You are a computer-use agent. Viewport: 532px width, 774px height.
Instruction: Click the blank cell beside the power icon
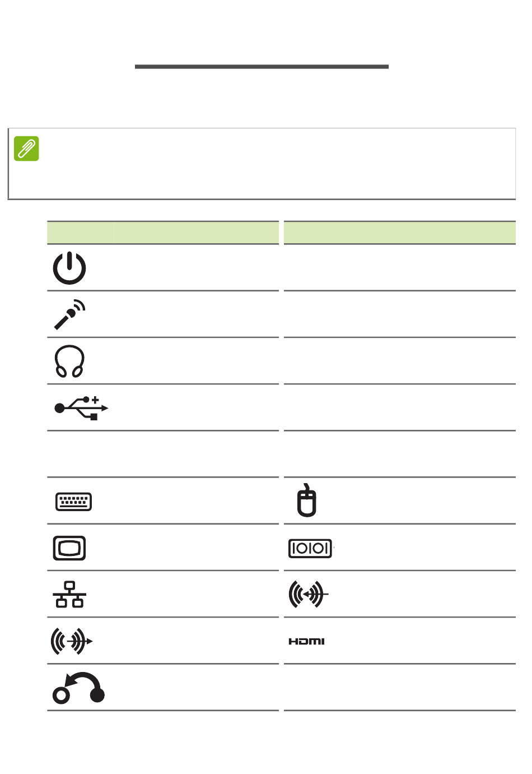[399, 268]
